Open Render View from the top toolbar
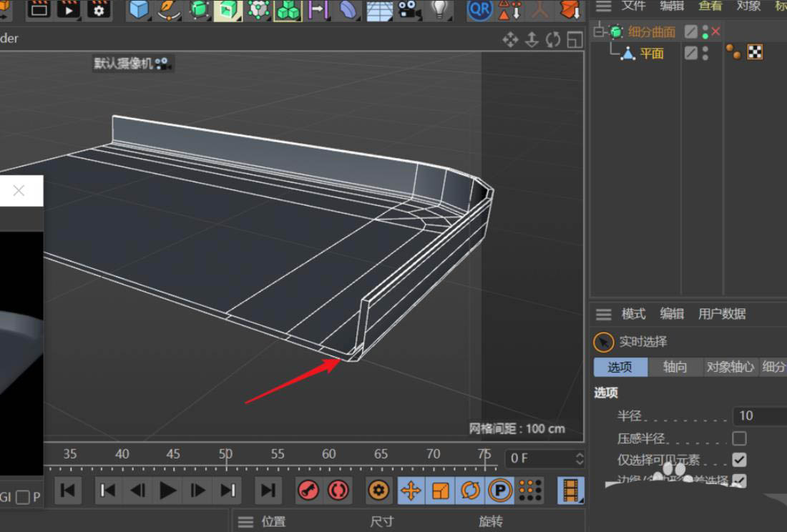 [x=39, y=9]
